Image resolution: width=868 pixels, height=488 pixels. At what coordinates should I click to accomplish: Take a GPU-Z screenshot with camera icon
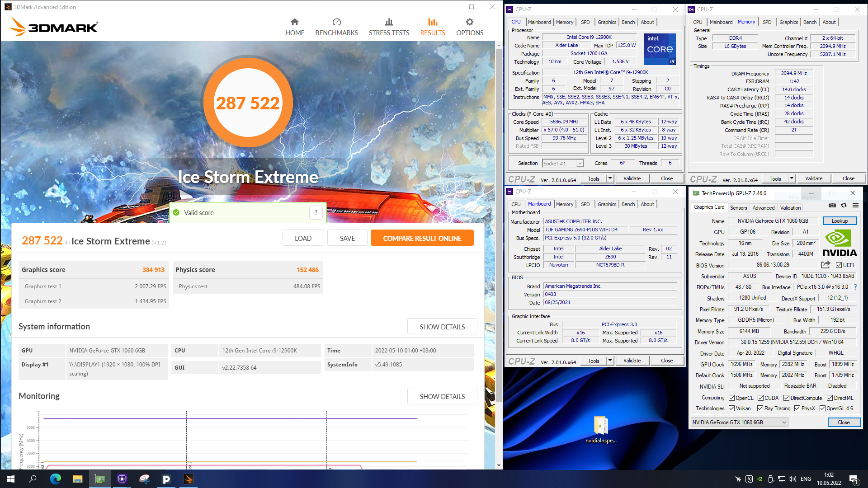pyautogui.click(x=832, y=205)
